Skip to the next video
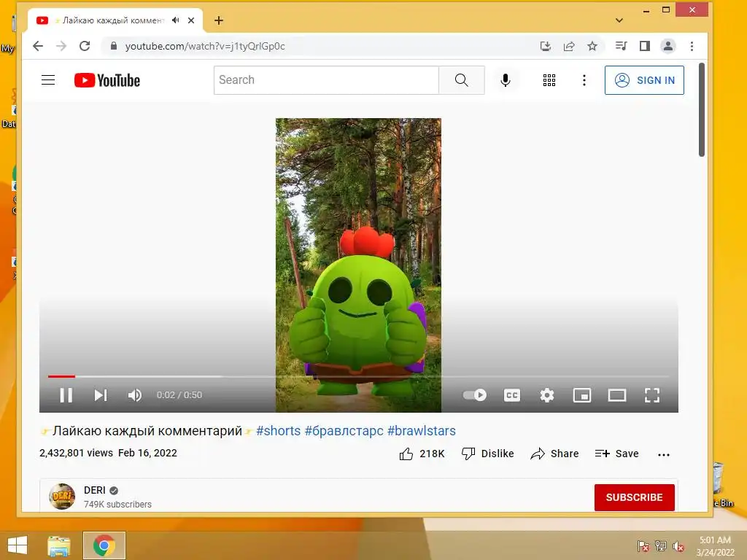The image size is (747, 560). click(x=101, y=395)
